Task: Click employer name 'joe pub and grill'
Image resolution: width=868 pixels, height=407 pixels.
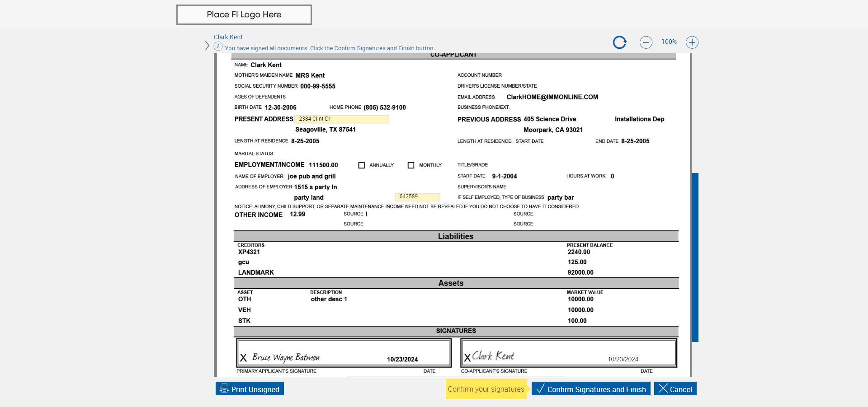Action: coord(312,177)
